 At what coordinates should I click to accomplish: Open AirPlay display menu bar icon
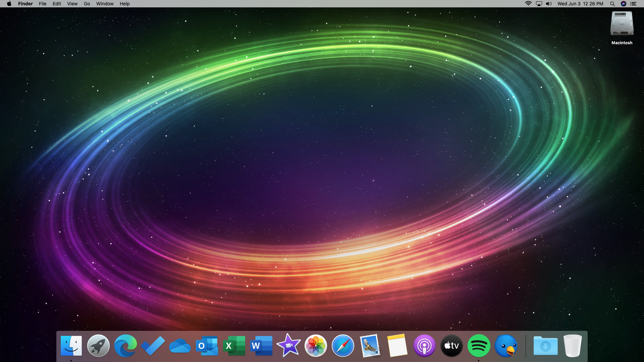[539, 4]
